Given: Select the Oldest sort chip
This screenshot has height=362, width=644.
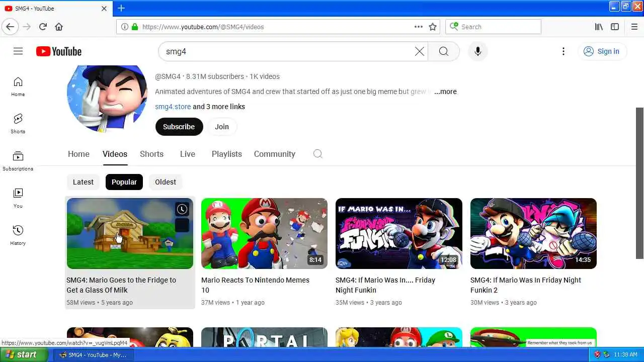Looking at the screenshot, I should click(x=166, y=182).
